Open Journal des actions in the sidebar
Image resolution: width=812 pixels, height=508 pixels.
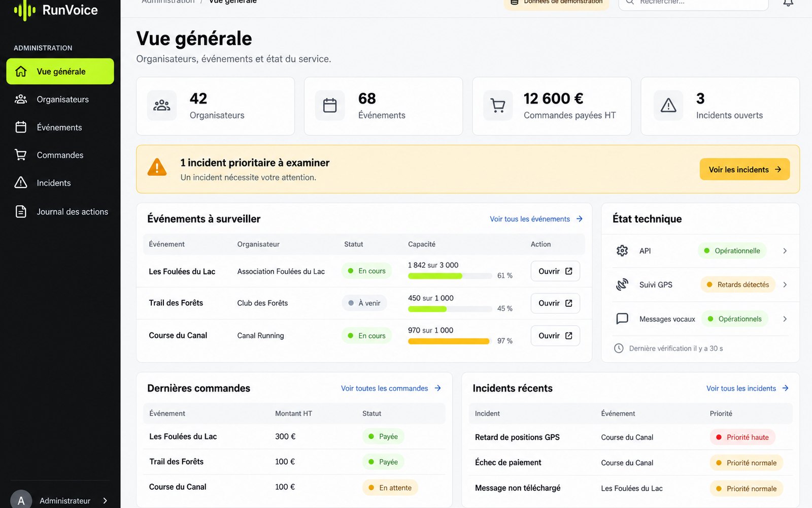coord(60,212)
